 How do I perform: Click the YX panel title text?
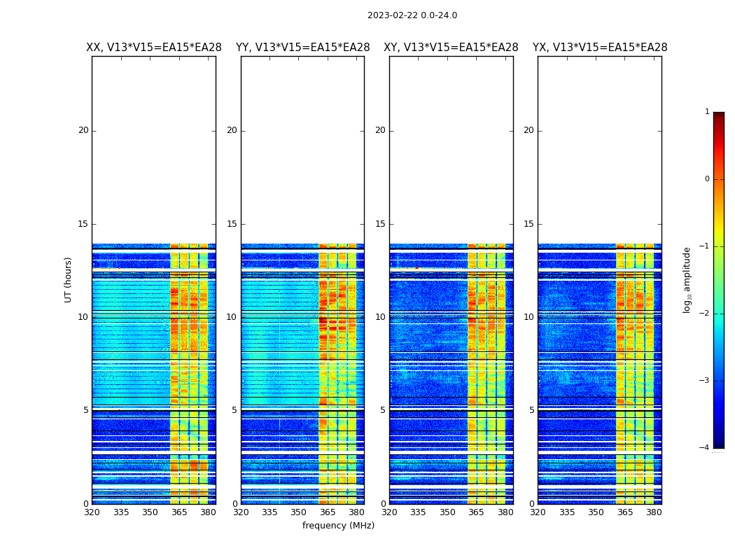599,48
